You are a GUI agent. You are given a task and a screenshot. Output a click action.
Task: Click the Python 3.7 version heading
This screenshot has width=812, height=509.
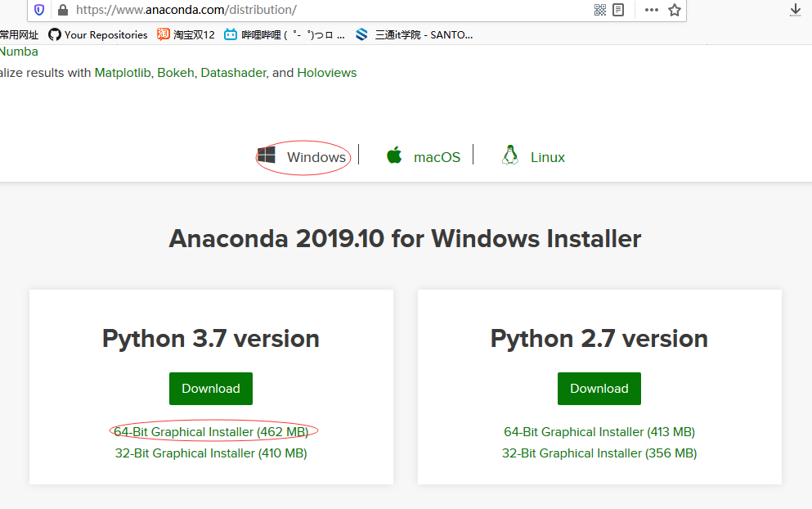click(x=211, y=339)
